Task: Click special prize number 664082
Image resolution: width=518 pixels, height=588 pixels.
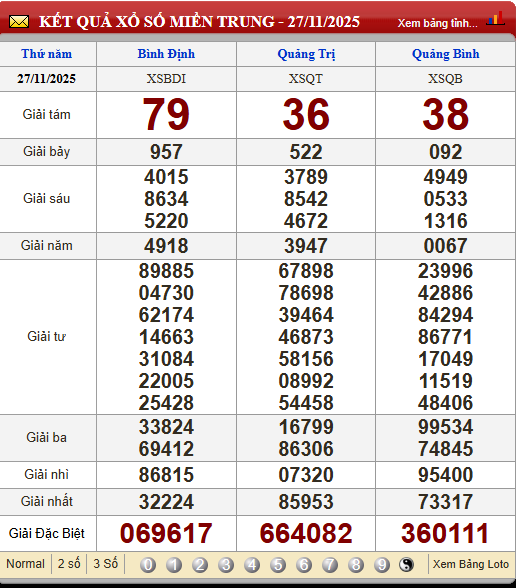Action: pyautogui.click(x=306, y=533)
